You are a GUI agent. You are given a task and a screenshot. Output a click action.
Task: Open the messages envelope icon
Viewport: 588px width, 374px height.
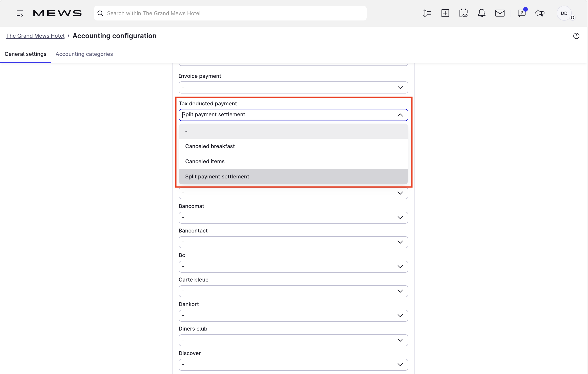click(500, 13)
